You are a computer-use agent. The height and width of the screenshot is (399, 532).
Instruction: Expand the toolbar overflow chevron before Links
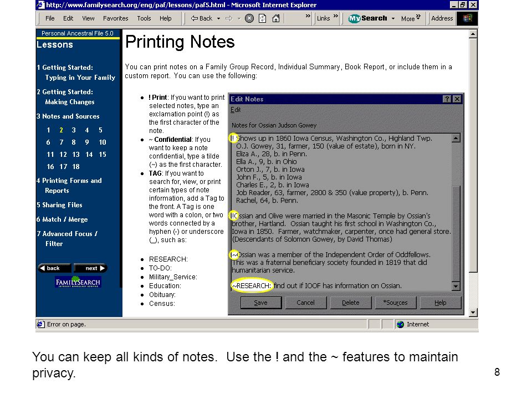308,16
